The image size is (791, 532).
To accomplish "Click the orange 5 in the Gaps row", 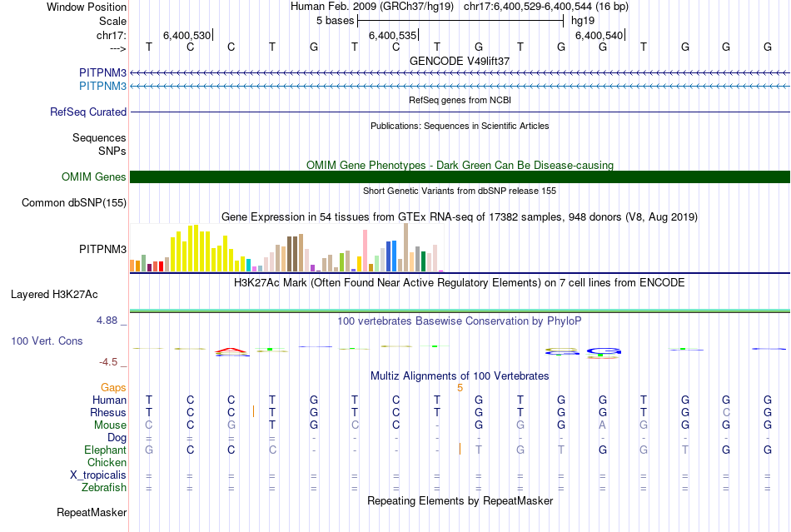I will tap(460, 388).
